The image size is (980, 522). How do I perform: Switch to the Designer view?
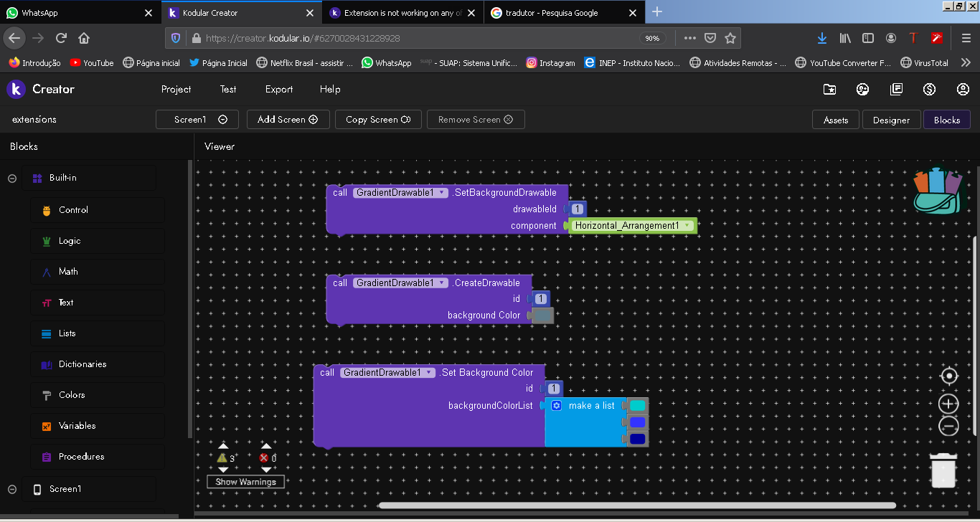891,120
